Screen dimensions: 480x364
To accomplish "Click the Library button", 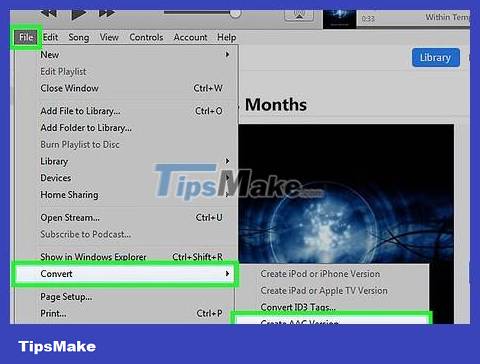I will (x=435, y=58).
